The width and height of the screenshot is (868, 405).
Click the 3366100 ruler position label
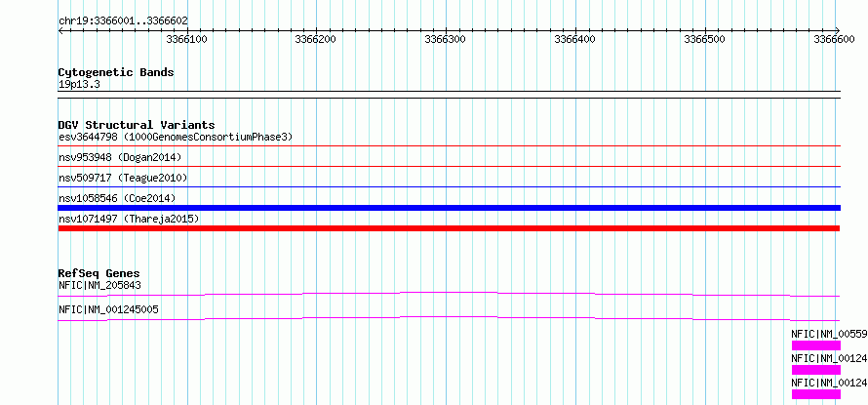point(186,39)
